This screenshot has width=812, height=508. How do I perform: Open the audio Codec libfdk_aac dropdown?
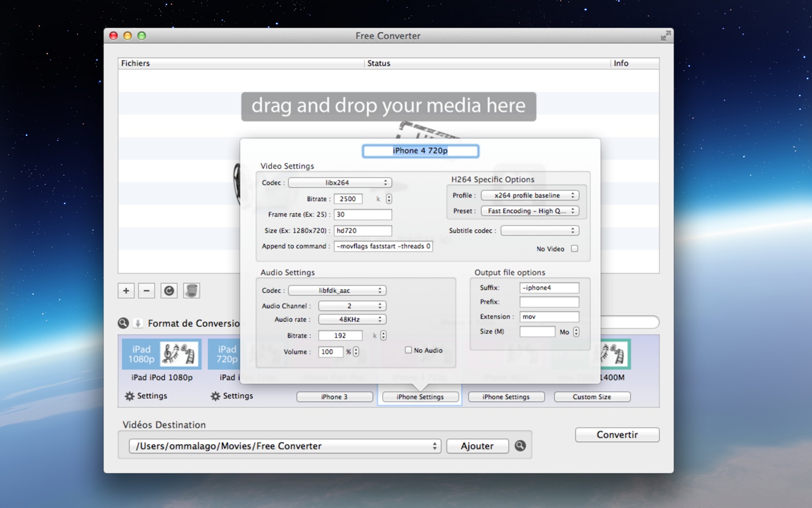tap(337, 291)
